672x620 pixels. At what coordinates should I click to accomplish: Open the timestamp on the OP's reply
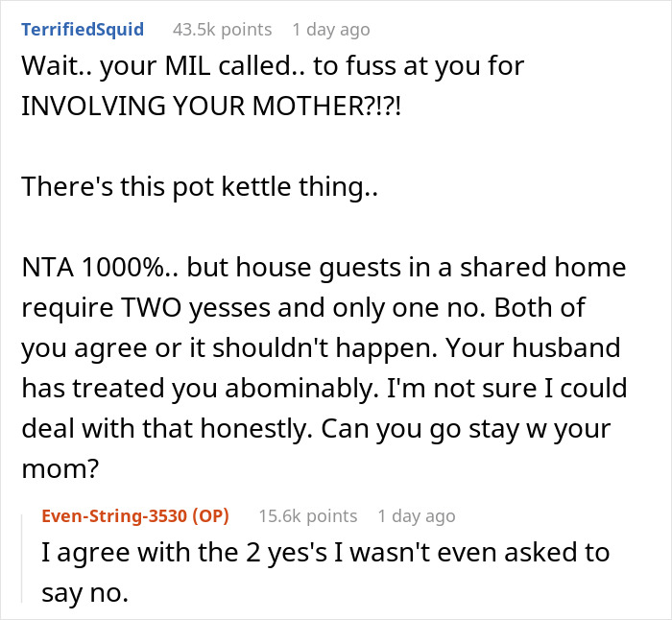(x=415, y=515)
